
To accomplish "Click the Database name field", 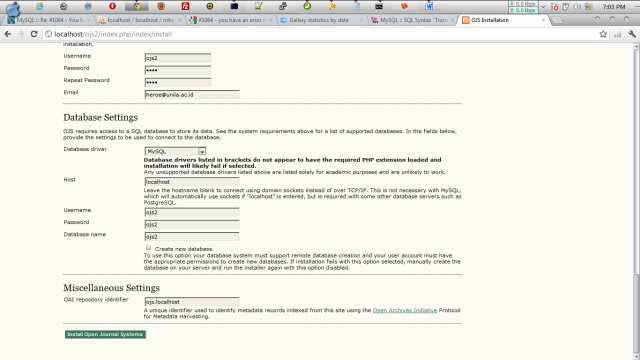I will pos(192,237).
